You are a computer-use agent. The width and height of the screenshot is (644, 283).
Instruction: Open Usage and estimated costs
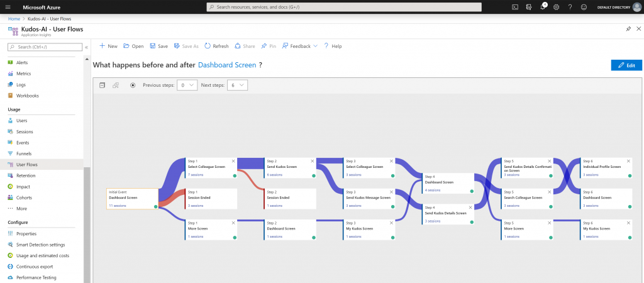(x=43, y=255)
